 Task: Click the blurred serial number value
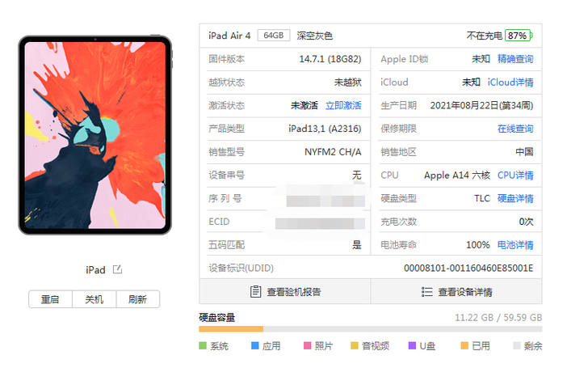coord(325,201)
